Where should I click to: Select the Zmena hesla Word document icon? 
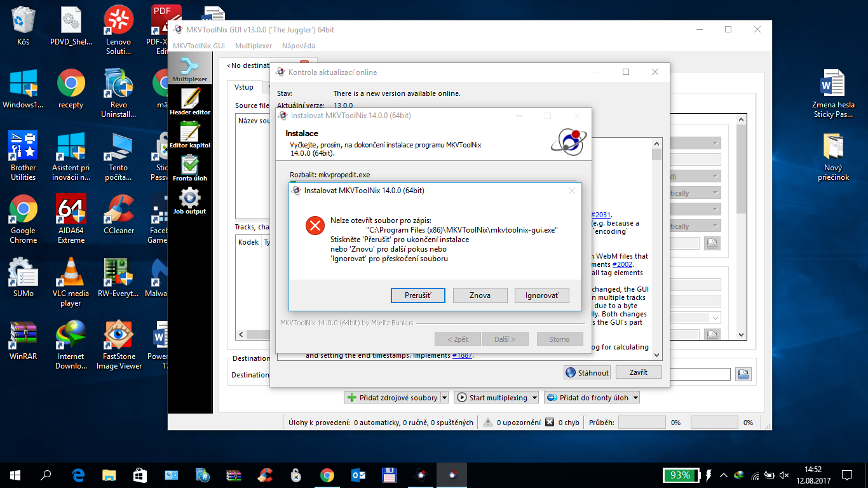(x=833, y=93)
